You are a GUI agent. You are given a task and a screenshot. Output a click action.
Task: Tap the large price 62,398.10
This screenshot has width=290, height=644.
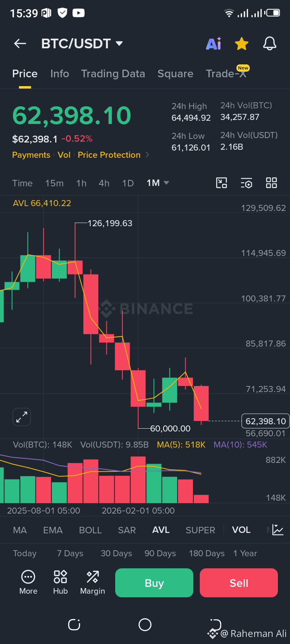[72, 116]
